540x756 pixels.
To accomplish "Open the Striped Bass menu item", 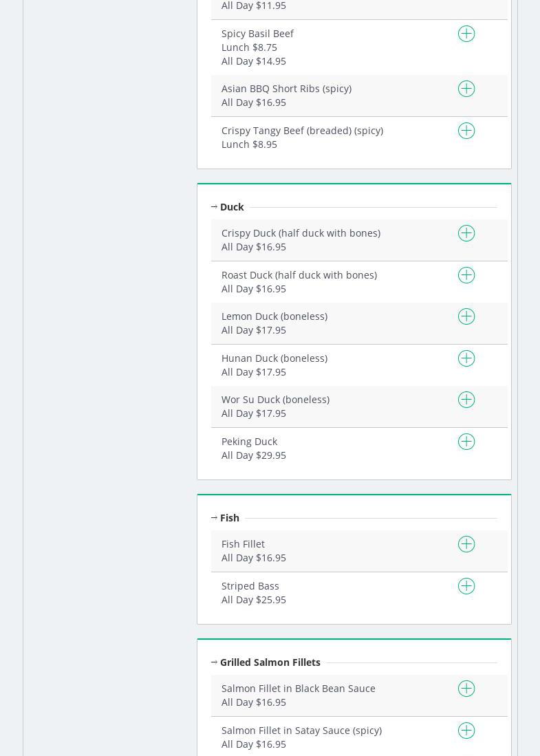I will pyautogui.click(x=250, y=586).
